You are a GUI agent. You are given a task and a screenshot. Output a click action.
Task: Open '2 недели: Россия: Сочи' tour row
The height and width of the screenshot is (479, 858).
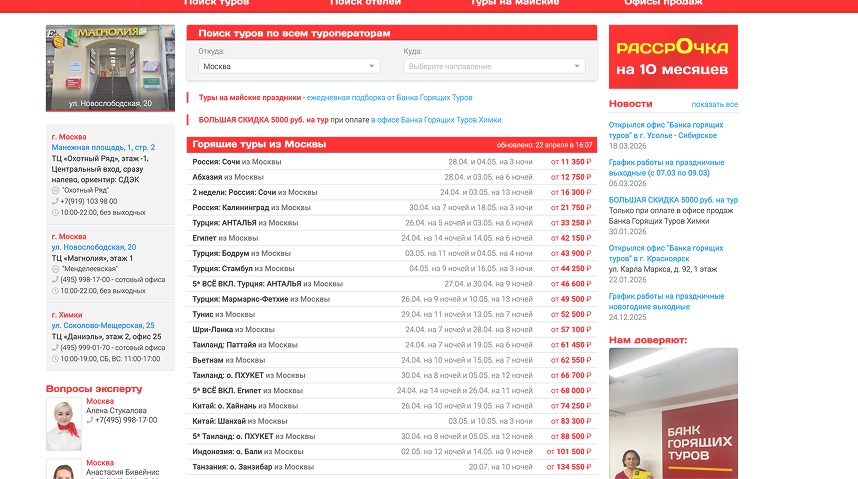click(392, 193)
